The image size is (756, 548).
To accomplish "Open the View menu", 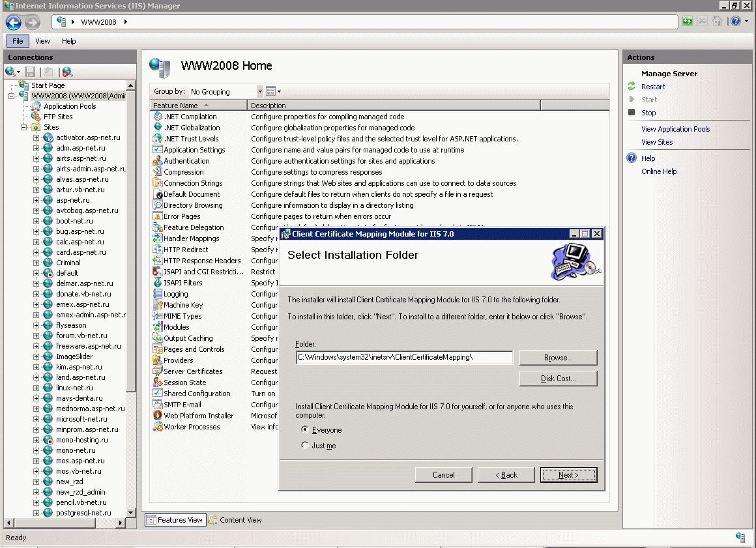I will [x=42, y=41].
